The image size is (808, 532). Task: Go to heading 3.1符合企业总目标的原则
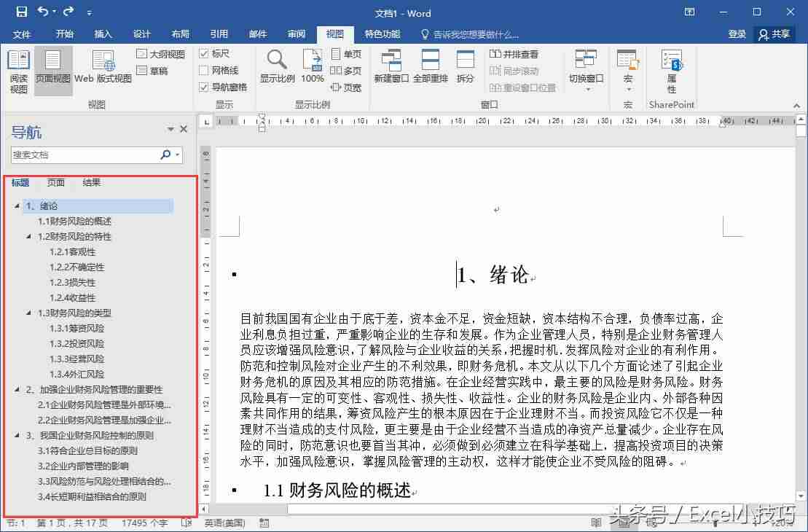[x=87, y=450]
